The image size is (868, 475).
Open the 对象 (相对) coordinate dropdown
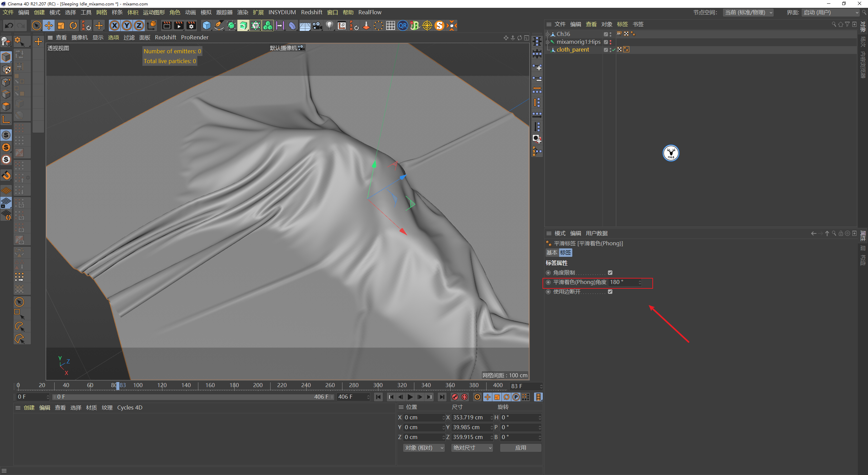click(423, 448)
